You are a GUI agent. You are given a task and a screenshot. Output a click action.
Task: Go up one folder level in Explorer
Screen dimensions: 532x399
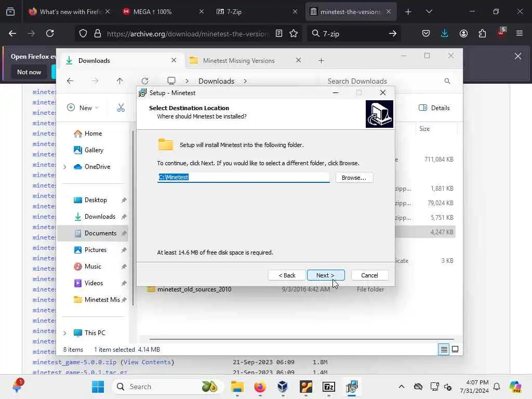120,81
